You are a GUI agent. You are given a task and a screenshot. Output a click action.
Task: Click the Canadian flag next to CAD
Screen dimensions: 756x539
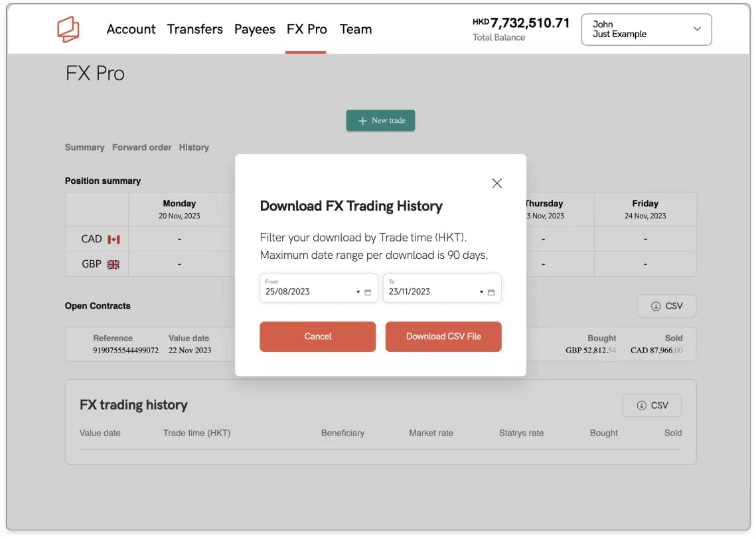[x=113, y=239]
